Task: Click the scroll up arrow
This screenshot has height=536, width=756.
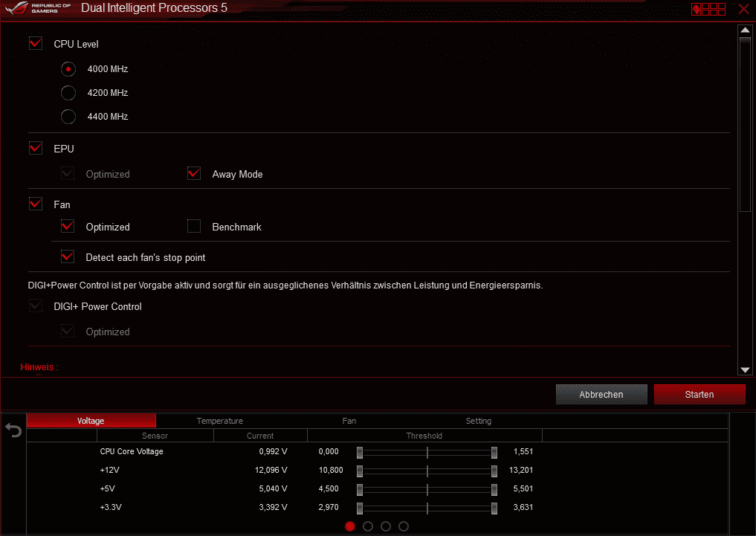Action: click(745, 30)
